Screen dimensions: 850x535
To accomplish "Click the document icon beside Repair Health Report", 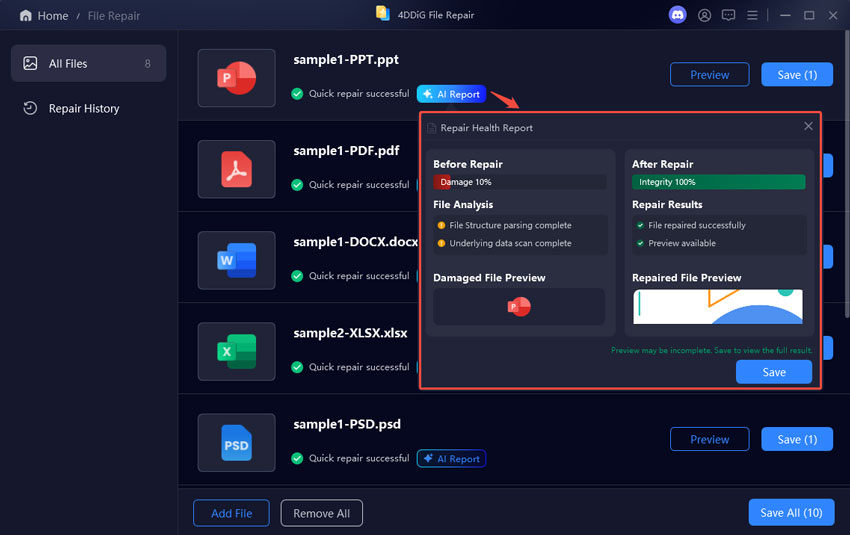I will 432,128.
